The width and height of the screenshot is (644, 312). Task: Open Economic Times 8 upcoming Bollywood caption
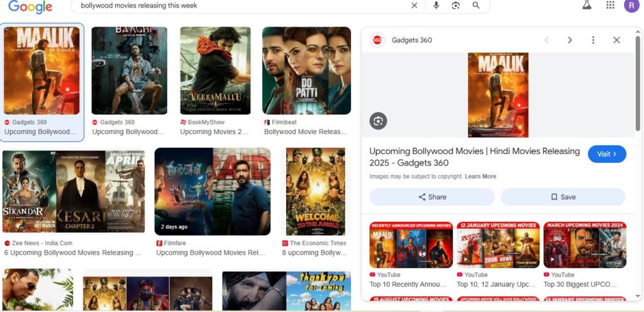[x=314, y=253]
